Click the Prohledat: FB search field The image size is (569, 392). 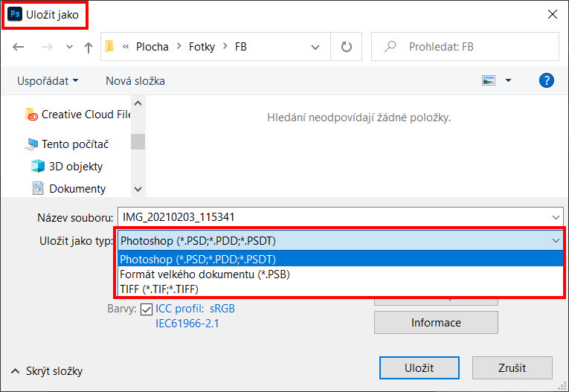click(x=465, y=46)
